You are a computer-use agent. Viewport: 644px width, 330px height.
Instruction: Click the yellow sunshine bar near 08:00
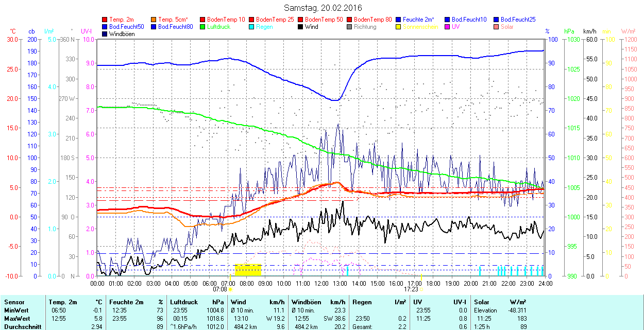pyautogui.click(x=248, y=269)
